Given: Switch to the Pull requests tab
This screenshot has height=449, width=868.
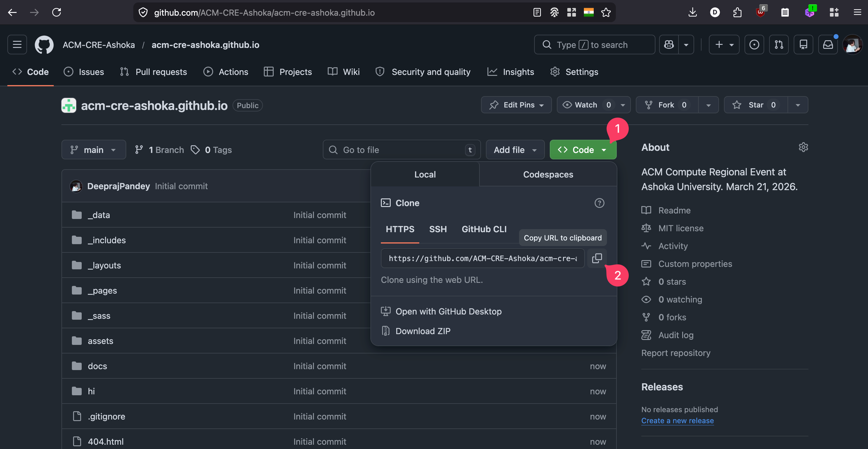Looking at the screenshot, I should tap(154, 72).
